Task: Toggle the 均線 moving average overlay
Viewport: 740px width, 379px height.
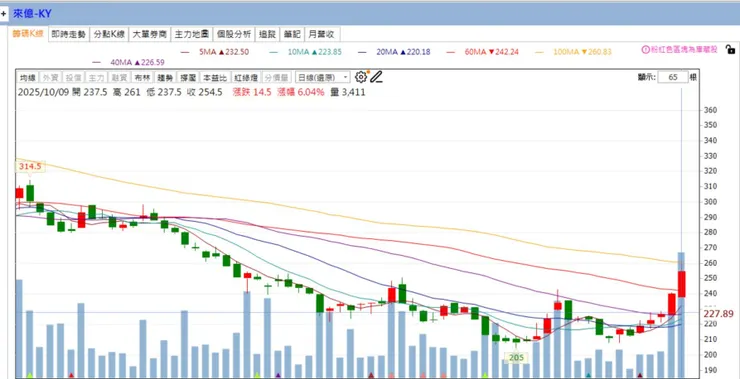Action: [27, 77]
